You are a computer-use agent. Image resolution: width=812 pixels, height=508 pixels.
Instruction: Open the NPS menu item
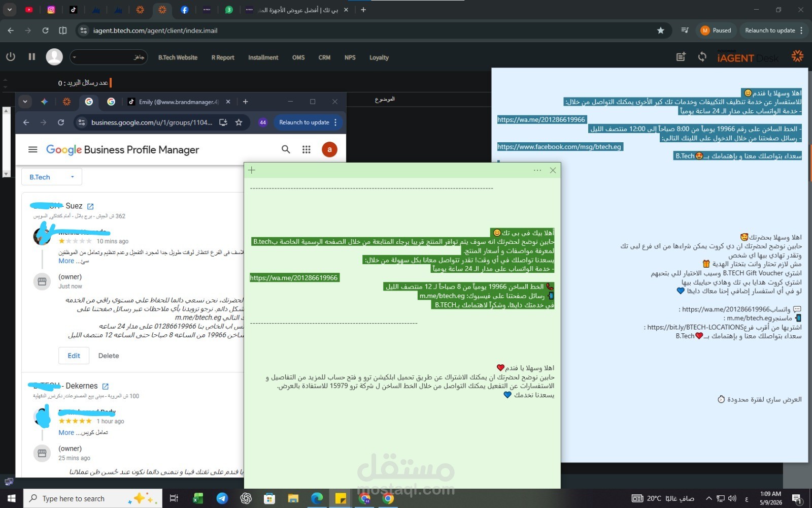tap(350, 57)
